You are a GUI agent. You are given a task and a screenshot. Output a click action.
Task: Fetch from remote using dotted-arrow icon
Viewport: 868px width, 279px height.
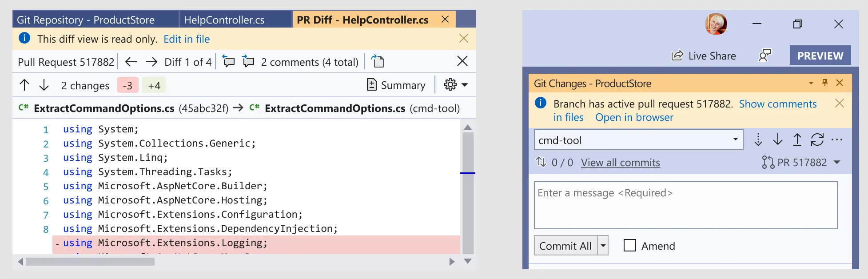tap(758, 140)
